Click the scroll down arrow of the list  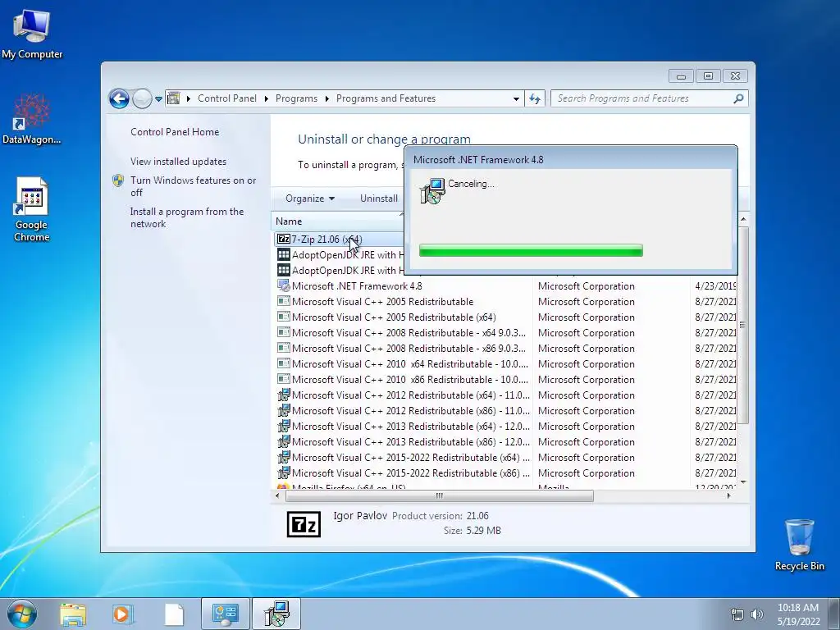coord(743,482)
